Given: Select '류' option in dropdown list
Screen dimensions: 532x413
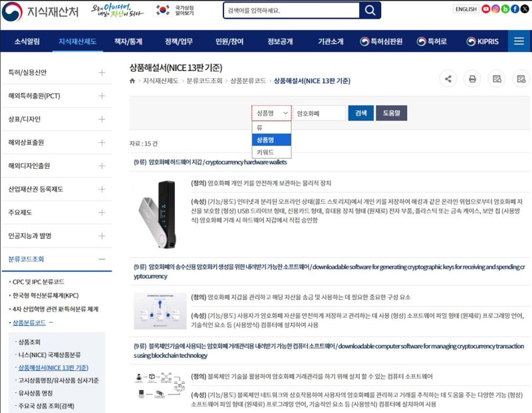Looking at the screenshot, I should click(x=259, y=126).
